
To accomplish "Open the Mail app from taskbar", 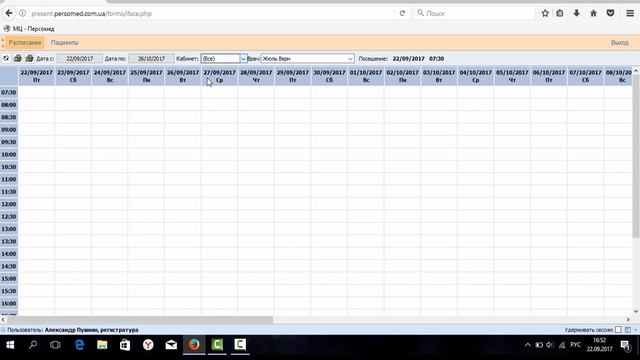I will click(171, 345).
